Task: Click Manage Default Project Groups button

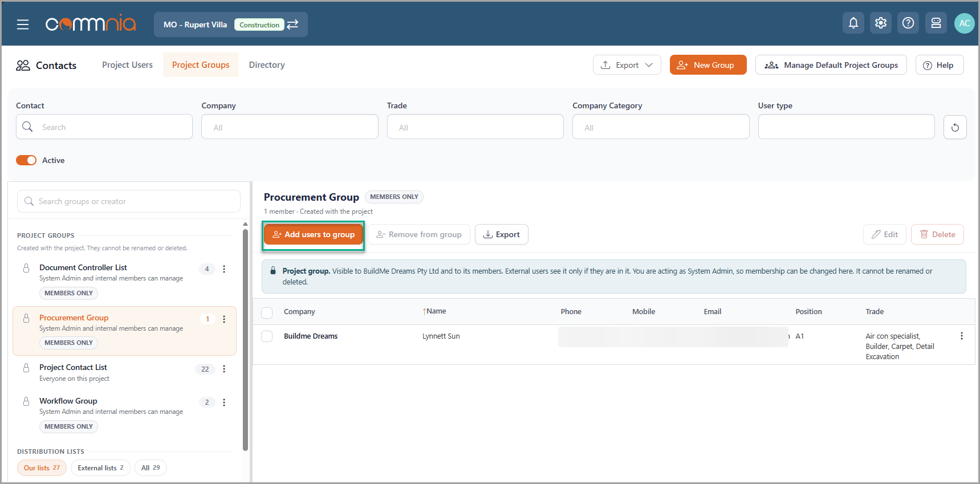Action: coord(831,65)
